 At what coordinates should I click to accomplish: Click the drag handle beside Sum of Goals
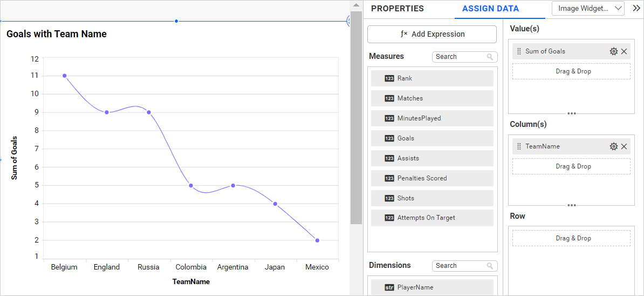(519, 51)
